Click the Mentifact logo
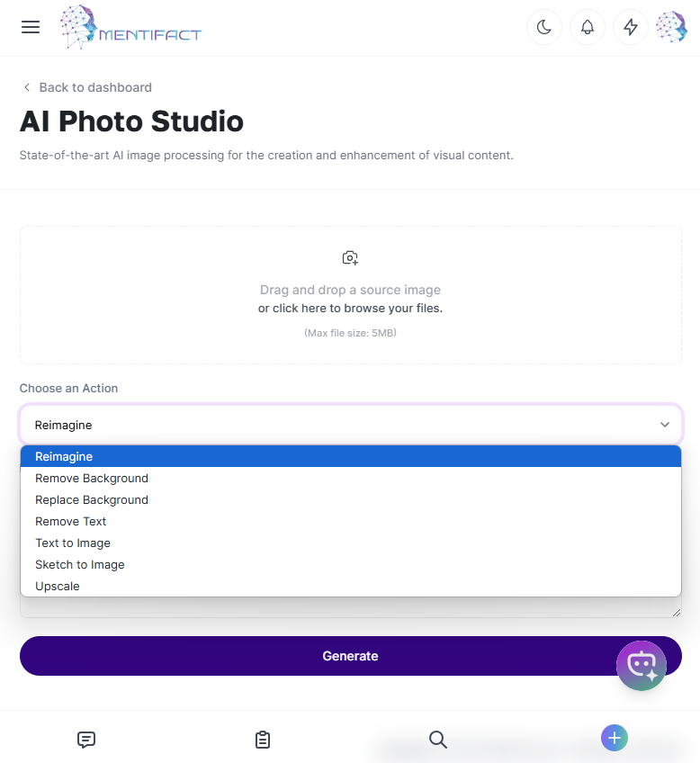700x763 pixels. click(x=131, y=28)
